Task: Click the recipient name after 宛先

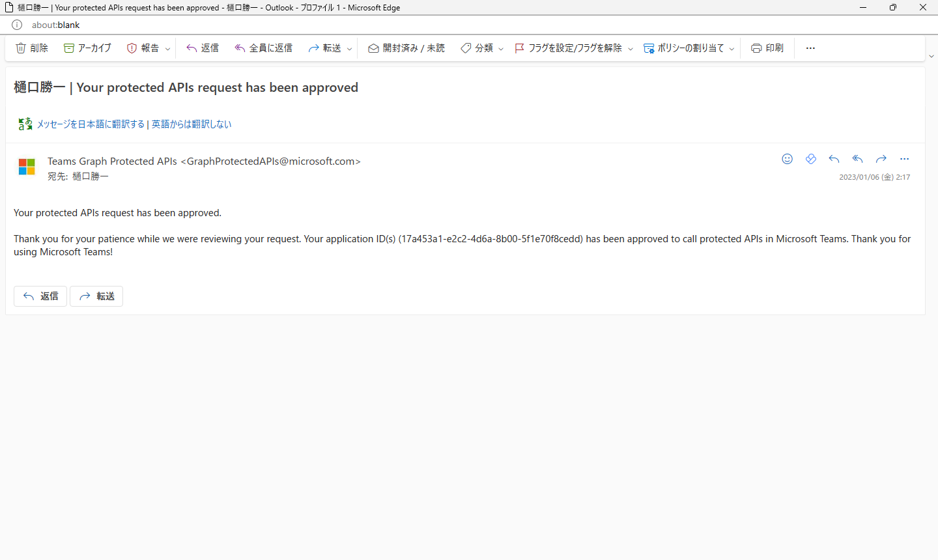Action: [x=91, y=176]
